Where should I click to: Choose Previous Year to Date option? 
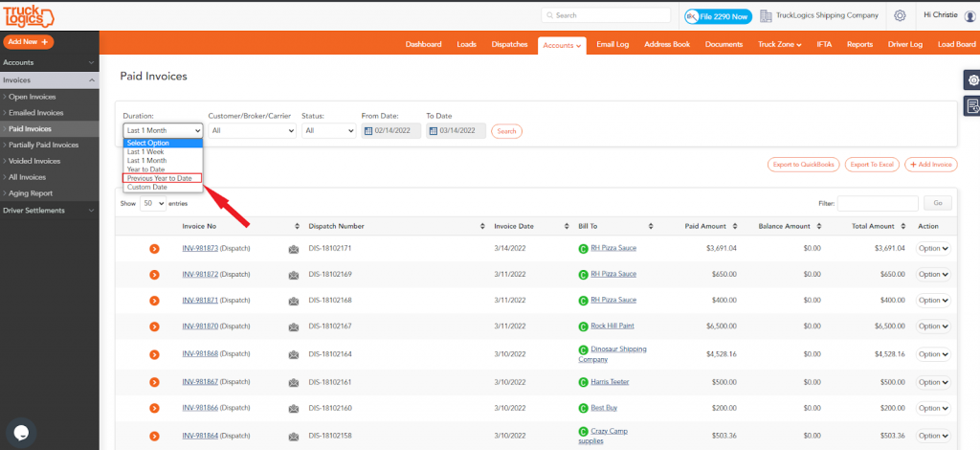tap(163, 178)
